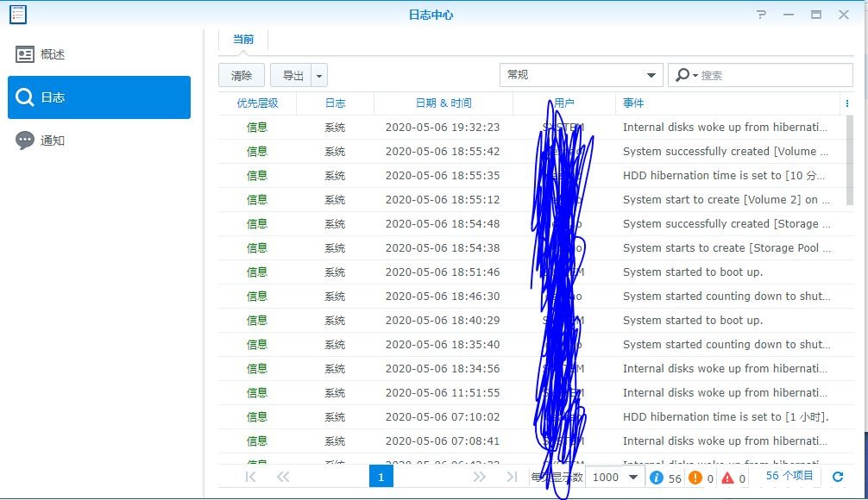Filter by error-level logs icon

727,478
